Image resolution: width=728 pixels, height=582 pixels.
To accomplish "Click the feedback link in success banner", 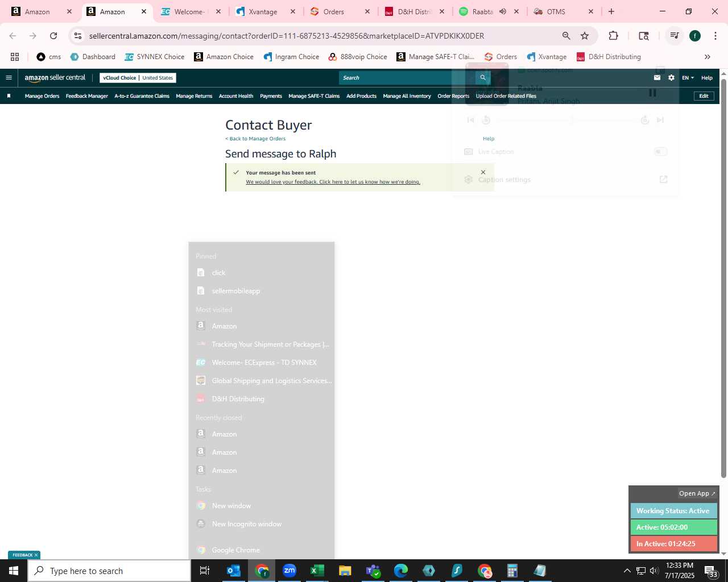I will coord(333,182).
